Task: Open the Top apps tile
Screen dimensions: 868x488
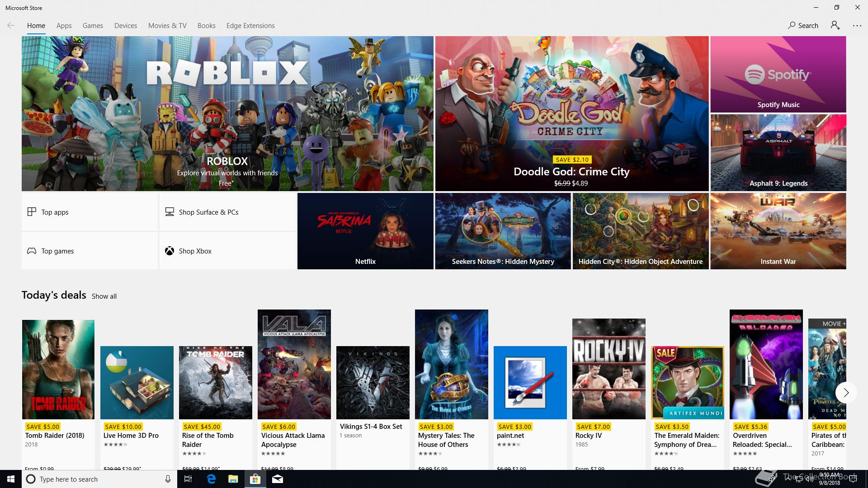Action: coord(90,212)
